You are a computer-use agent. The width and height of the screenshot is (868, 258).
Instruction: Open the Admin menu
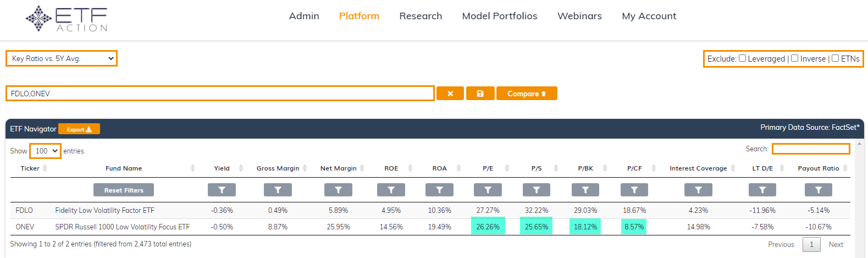304,16
